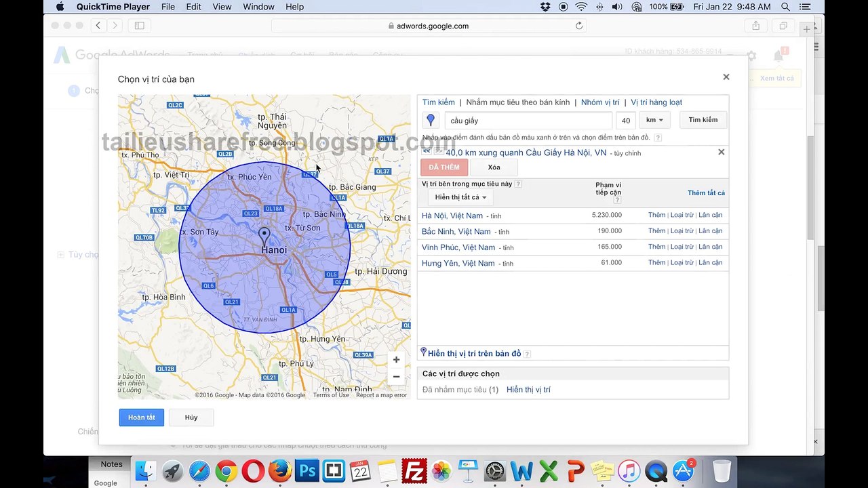Open help for 'Vị trí bên trong mục tiêu này'
868x488 pixels.
tap(519, 184)
